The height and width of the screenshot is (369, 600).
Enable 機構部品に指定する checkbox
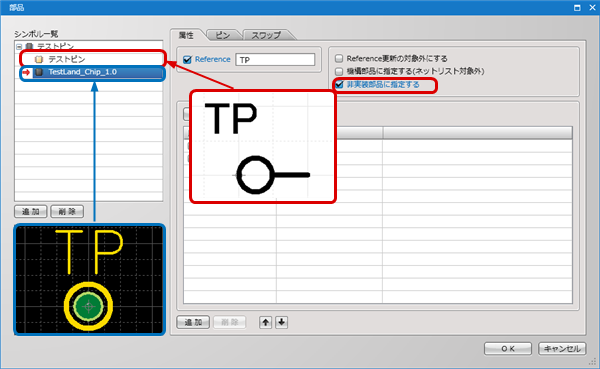[x=339, y=71]
